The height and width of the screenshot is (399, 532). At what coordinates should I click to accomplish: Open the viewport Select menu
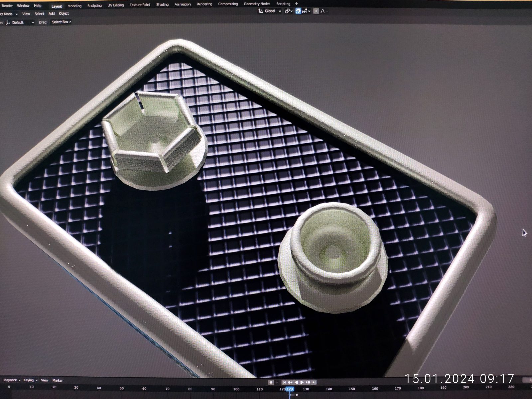click(39, 14)
